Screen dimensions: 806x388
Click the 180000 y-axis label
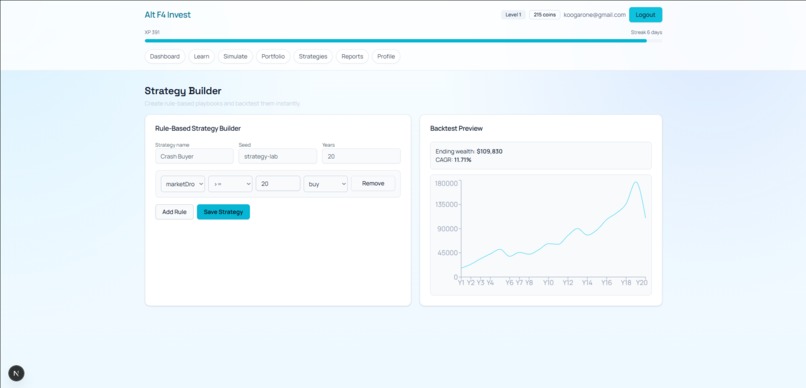(x=446, y=183)
